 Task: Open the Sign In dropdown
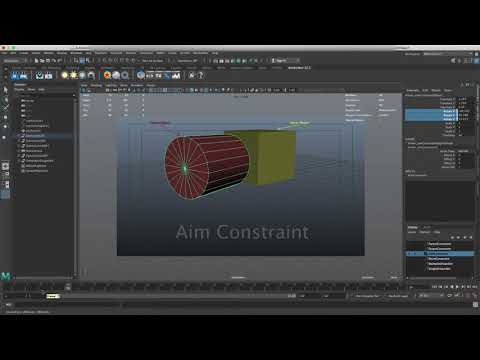[x=285, y=61]
